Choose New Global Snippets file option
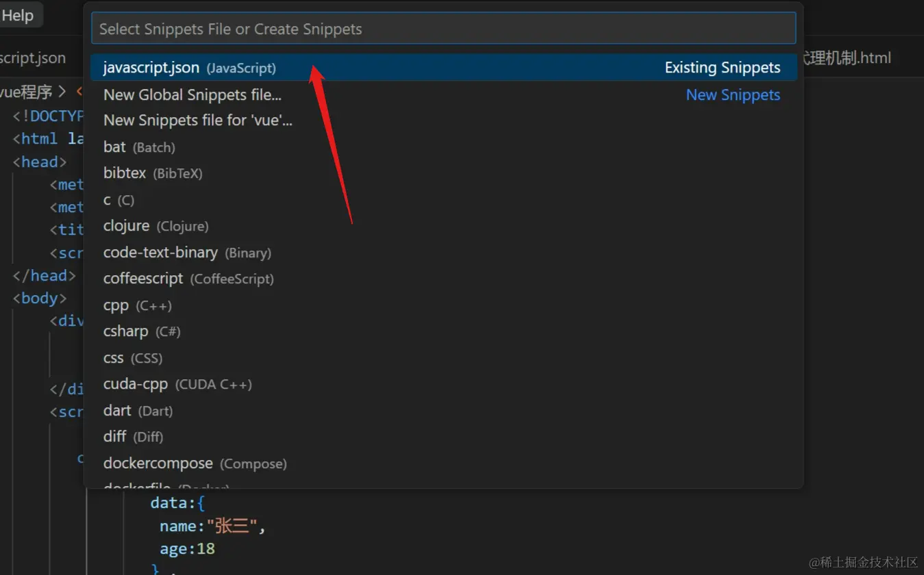 coord(443,94)
